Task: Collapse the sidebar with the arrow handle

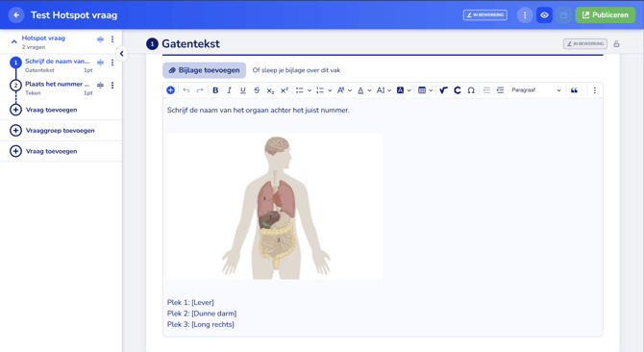Action: pos(121,54)
